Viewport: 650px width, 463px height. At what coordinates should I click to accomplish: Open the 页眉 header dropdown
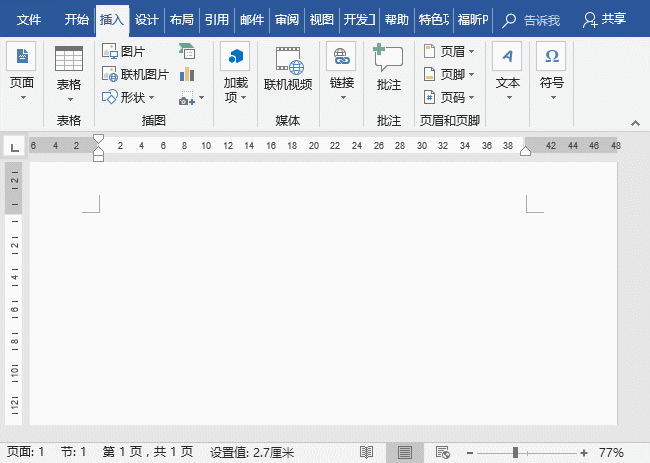pyautogui.click(x=449, y=51)
